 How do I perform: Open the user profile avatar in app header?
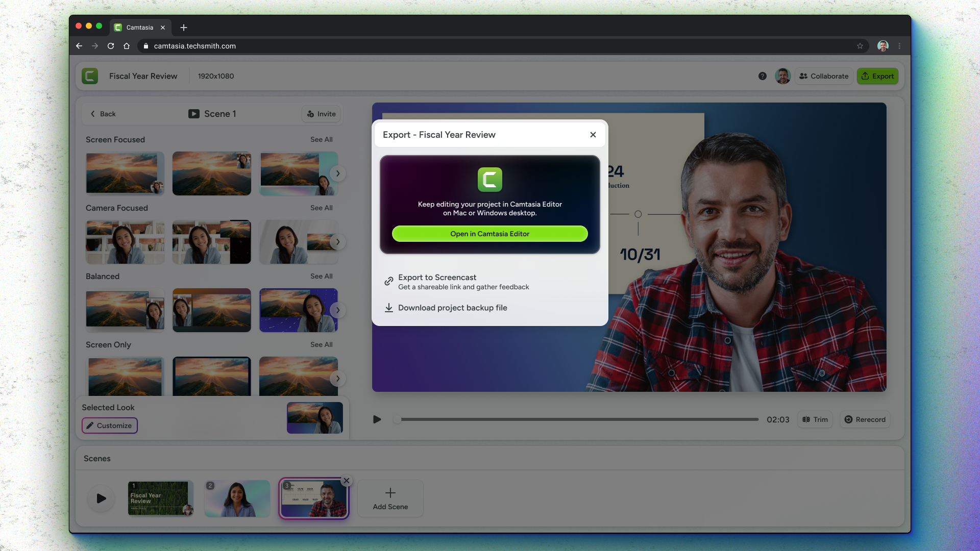782,76
